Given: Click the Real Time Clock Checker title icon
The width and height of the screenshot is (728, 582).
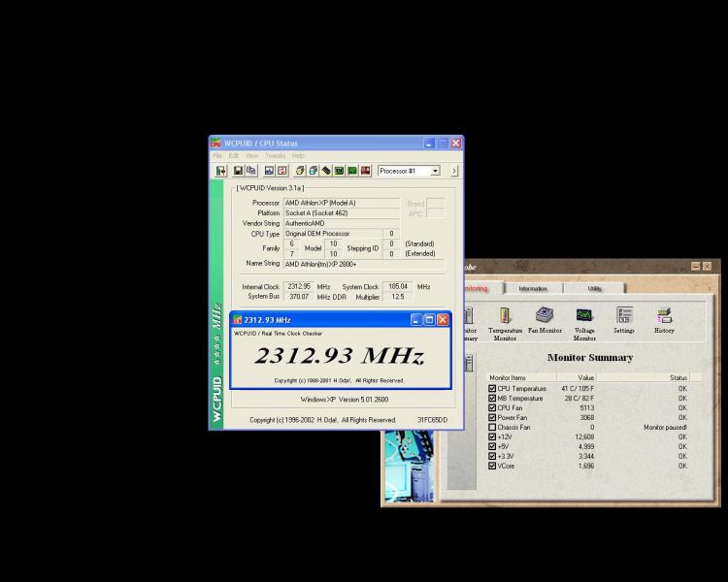Looking at the screenshot, I should click(x=237, y=320).
